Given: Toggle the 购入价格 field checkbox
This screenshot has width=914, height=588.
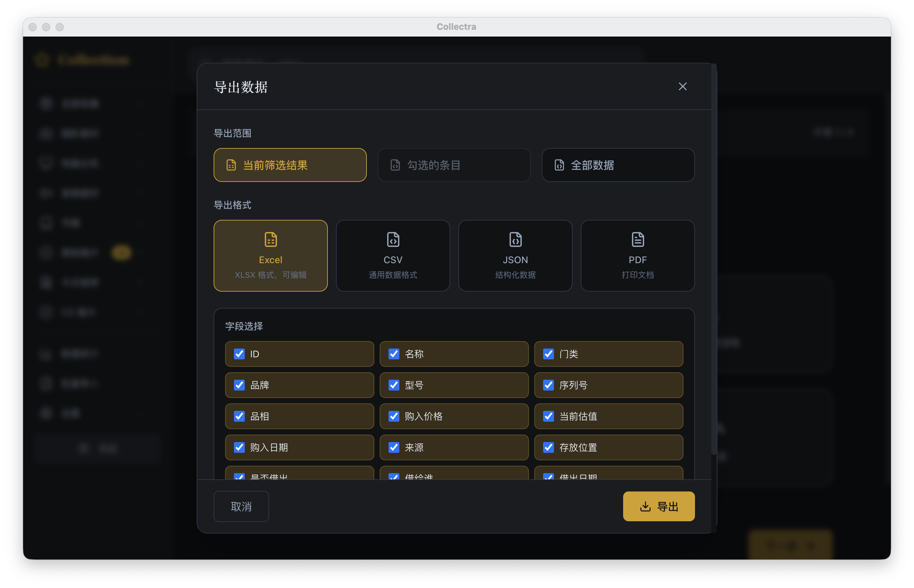Looking at the screenshot, I should tap(394, 416).
